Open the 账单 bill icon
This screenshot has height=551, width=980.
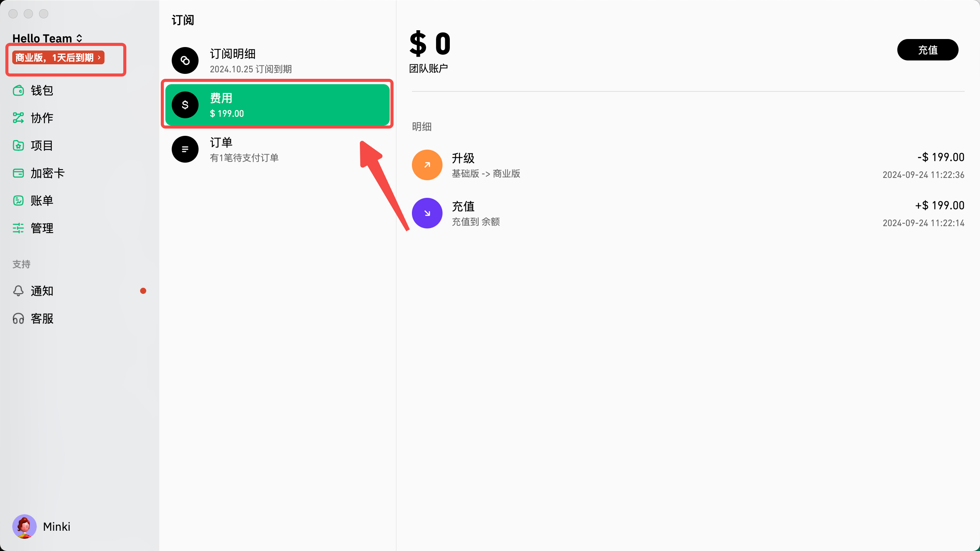click(x=18, y=201)
